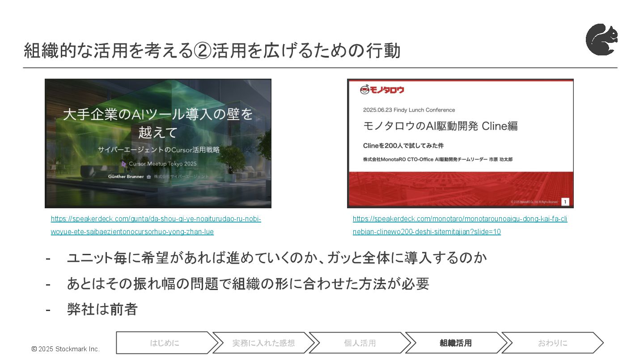Select the 個人活用 progress step
Image resolution: width=644 pixels, height=362 pixels.
point(360,343)
